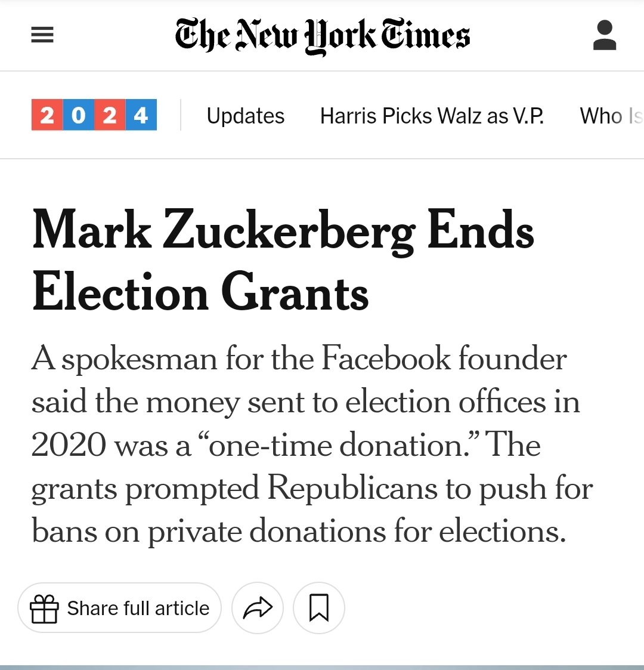Click the curved share arrow icon
Screen dimensions: 644x670
(258, 608)
